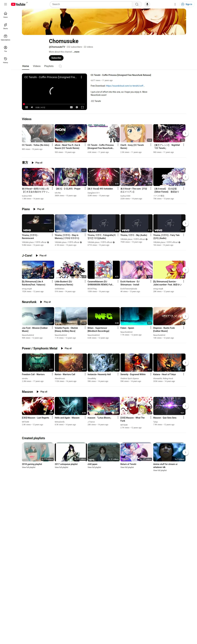Show next videos in 東方 row
197x644 pixels.
click(185, 177)
